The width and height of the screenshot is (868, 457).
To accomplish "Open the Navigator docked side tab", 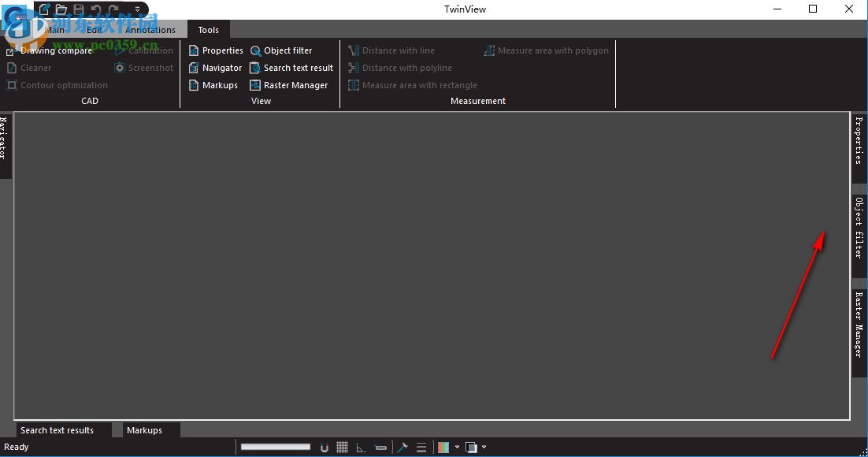I will (x=5, y=145).
